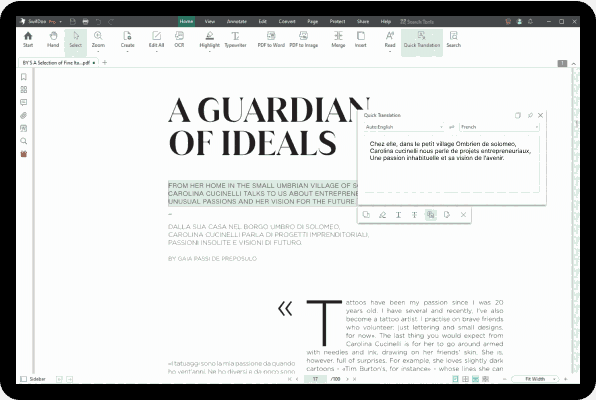
Task: Open the Convert tab
Action: [x=287, y=22]
